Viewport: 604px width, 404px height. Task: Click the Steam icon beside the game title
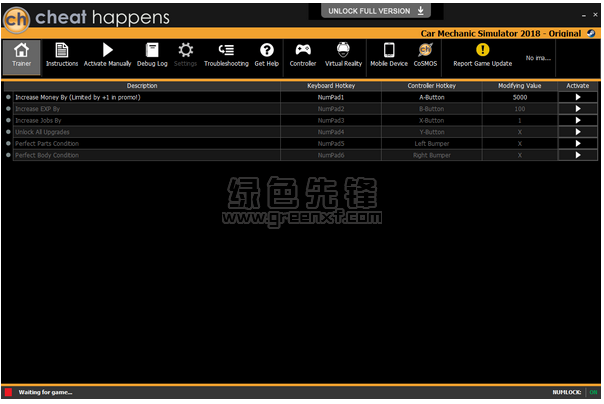pos(591,33)
